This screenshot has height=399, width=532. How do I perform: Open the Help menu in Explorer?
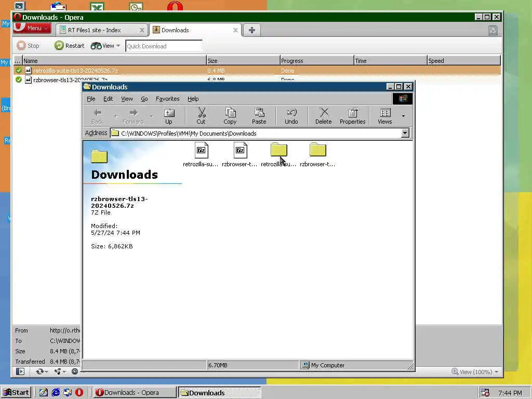pos(193,99)
